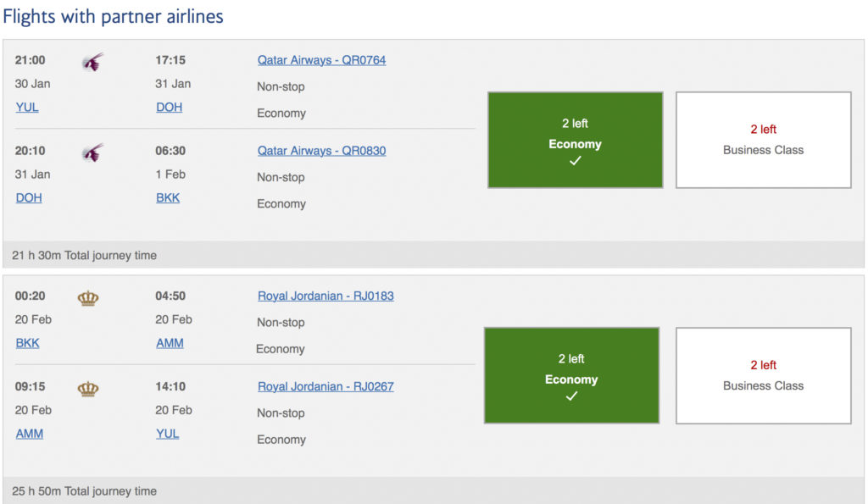Click Qatar Airways logo on DOH departure
The height and width of the screenshot is (504, 868).
tap(92, 152)
